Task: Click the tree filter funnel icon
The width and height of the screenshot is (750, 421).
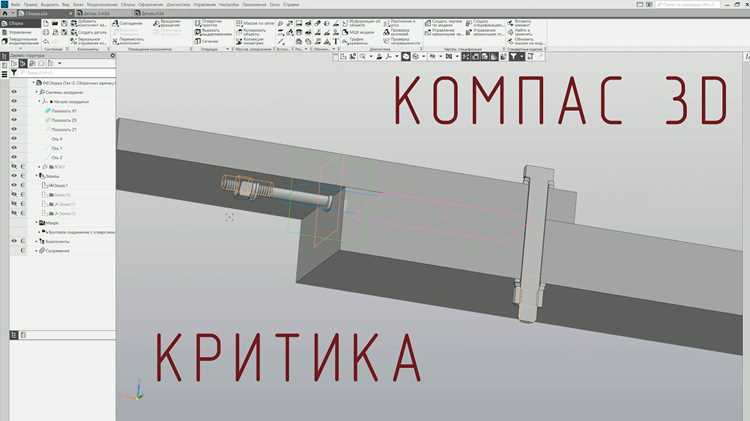Action: [x=14, y=72]
